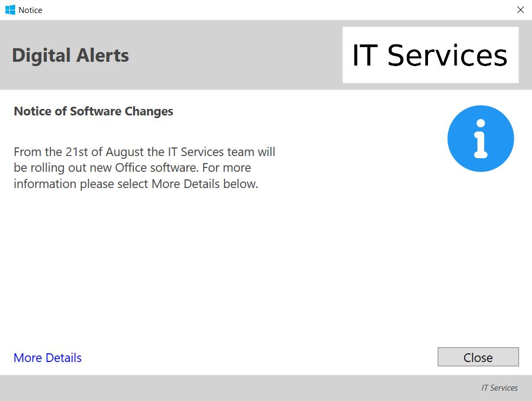The image size is (532, 401).
Task: Click the Digital Alerts heading
Action: (x=70, y=55)
